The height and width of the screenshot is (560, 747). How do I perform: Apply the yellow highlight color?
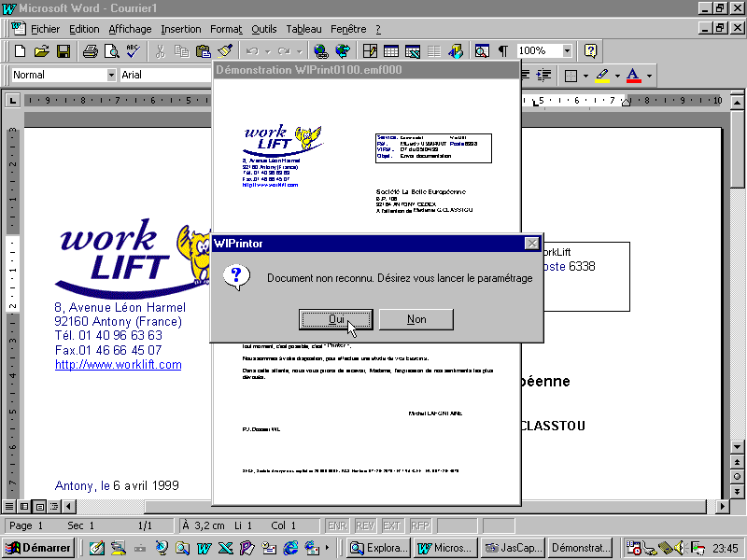click(x=602, y=76)
